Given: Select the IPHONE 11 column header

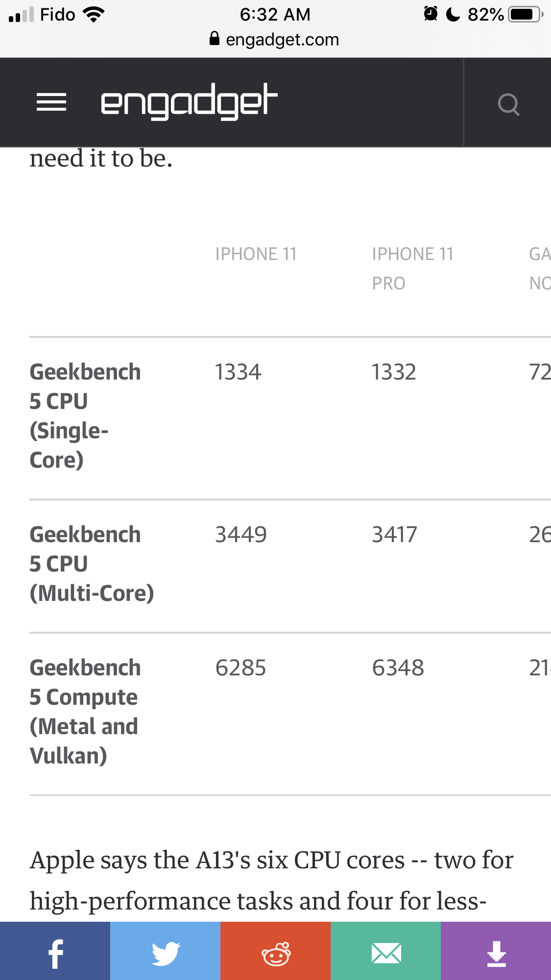Looking at the screenshot, I should pos(256,254).
